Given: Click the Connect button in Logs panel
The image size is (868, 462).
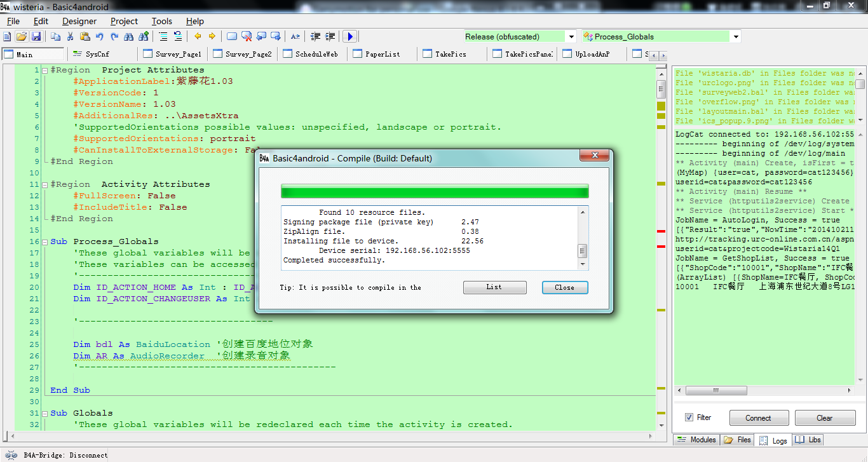Looking at the screenshot, I should pyautogui.click(x=759, y=418).
